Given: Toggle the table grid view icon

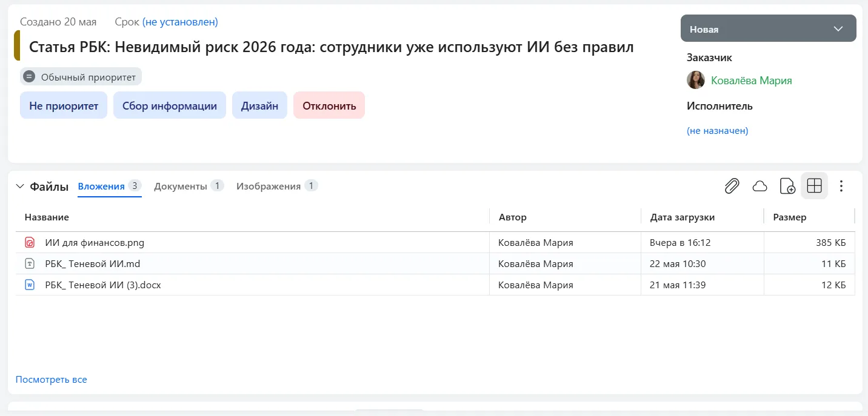Looking at the screenshot, I should click(815, 186).
